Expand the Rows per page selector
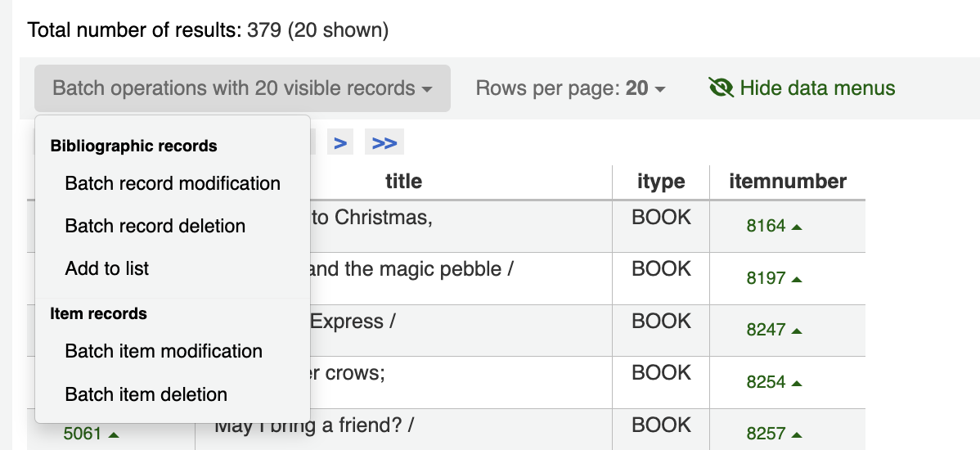Image resolution: width=980 pixels, height=450 pixels. pyautogui.click(x=570, y=88)
